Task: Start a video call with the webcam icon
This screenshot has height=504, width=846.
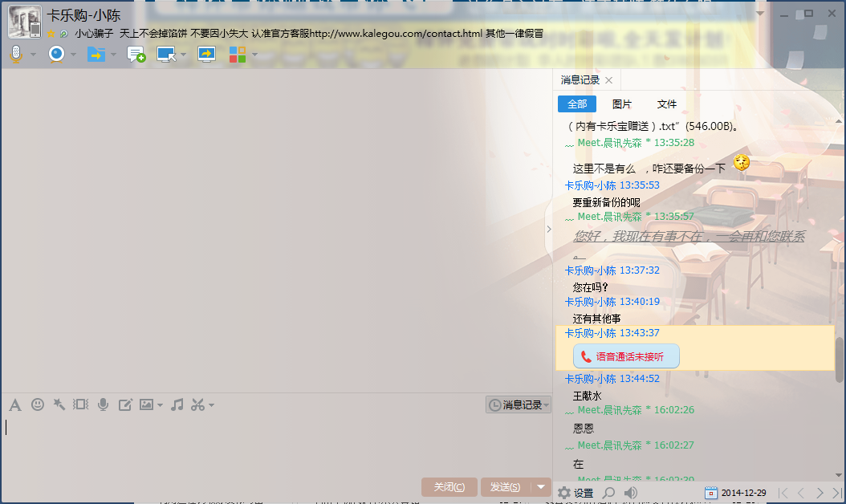Action: click(56, 55)
